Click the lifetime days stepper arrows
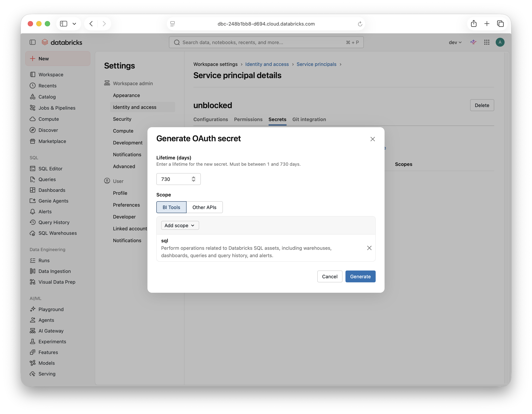The height and width of the screenshot is (414, 532). 193,179
